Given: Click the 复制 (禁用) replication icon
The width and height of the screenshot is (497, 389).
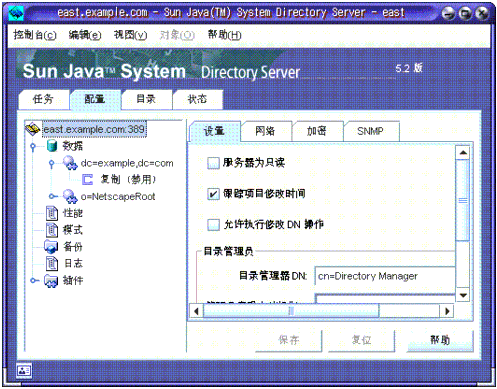Looking at the screenshot, I should click(x=88, y=179).
